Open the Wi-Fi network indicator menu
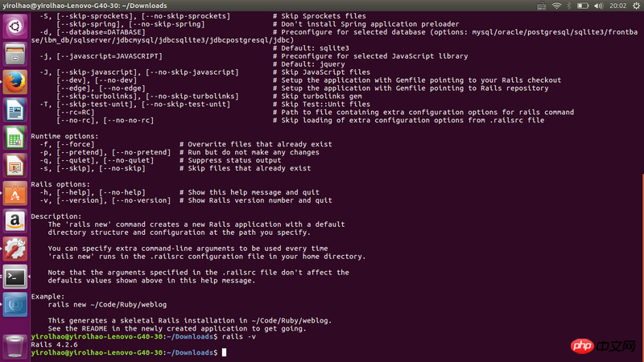644x362 pixels. click(x=556, y=6)
